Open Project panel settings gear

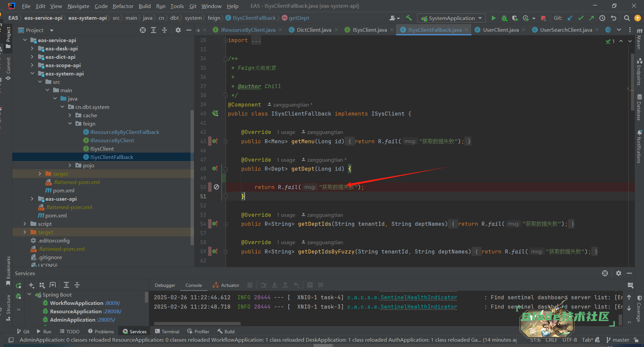(x=178, y=30)
